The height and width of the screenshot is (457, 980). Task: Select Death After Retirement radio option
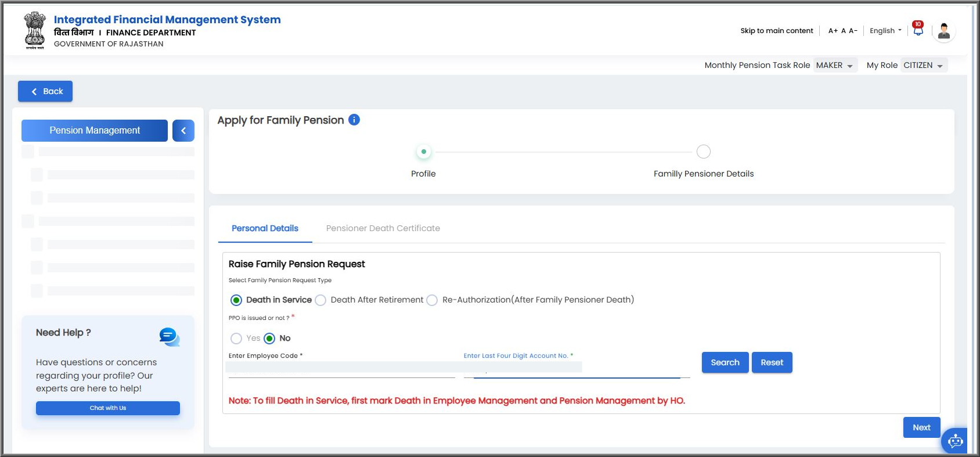pos(320,300)
